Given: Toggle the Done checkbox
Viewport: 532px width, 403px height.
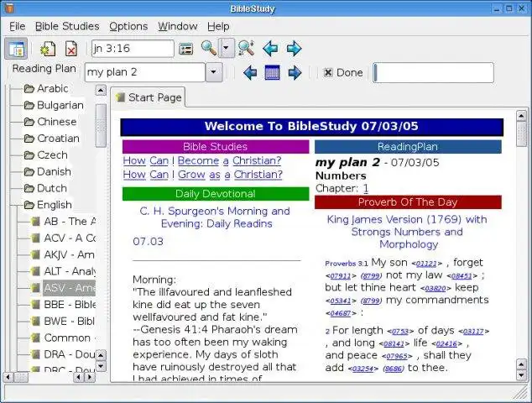Looking at the screenshot, I should [328, 72].
